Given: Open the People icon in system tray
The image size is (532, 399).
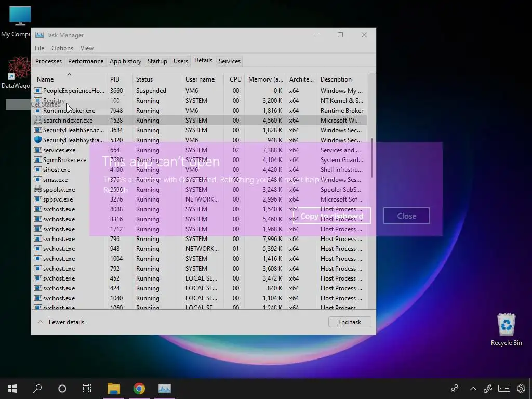Looking at the screenshot, I should pyautogui.click(x=454, y=389).
